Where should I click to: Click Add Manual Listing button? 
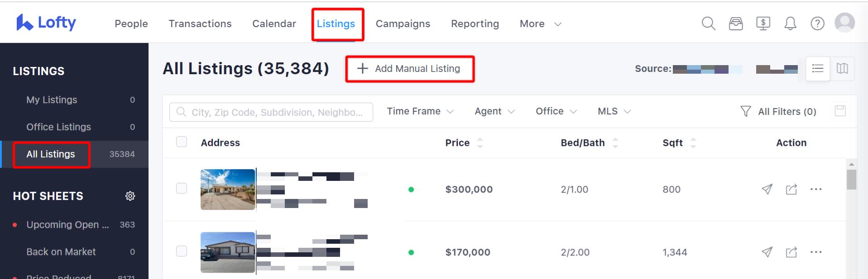(409, 69)
